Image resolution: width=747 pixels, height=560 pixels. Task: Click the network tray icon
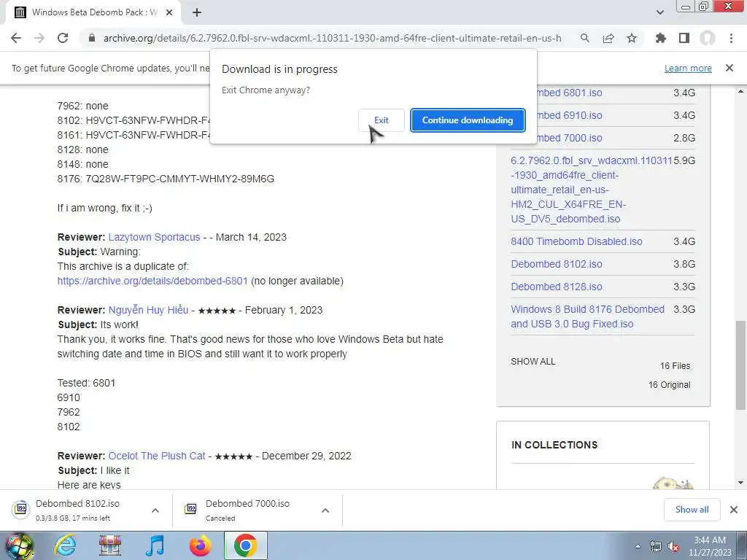point(656,547)
